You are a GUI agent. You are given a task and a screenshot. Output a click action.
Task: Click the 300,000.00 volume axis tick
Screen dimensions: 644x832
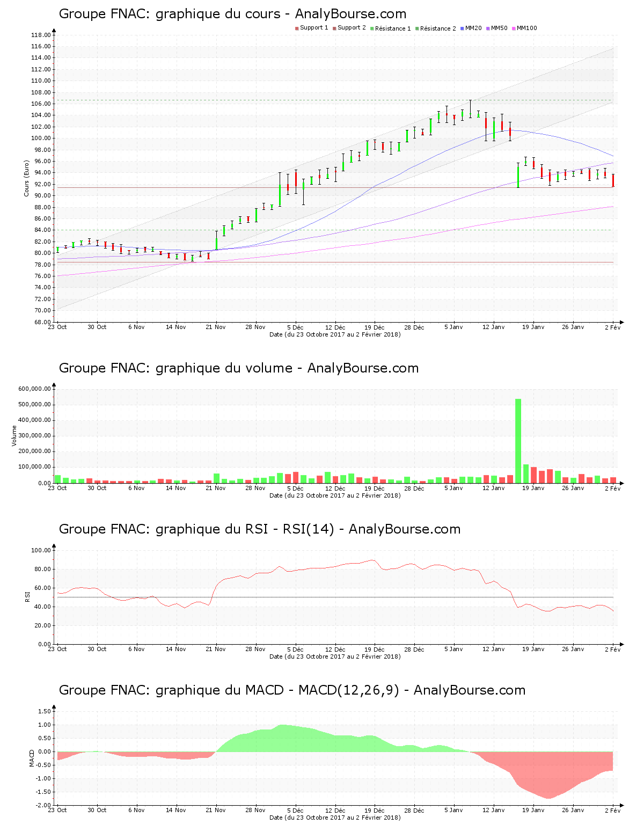(35, 436)
